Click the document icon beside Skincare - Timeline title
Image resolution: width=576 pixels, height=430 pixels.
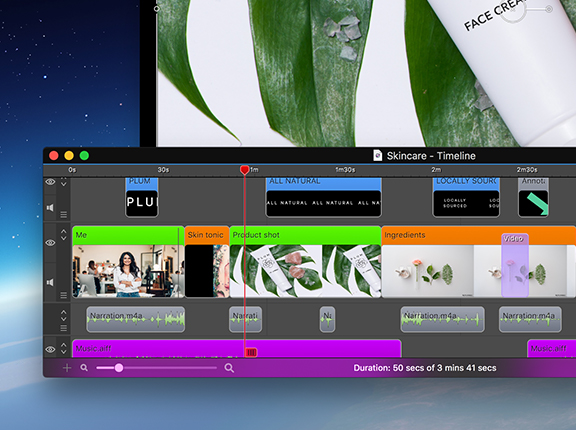(x=377, y=156)
